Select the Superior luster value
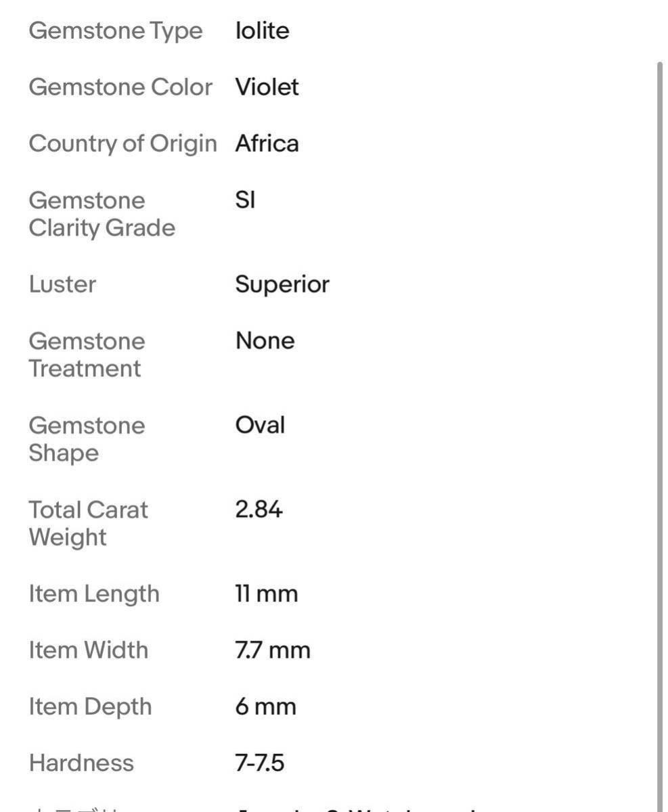Screen dimensions: 668x812 click(x=282, y=284)
